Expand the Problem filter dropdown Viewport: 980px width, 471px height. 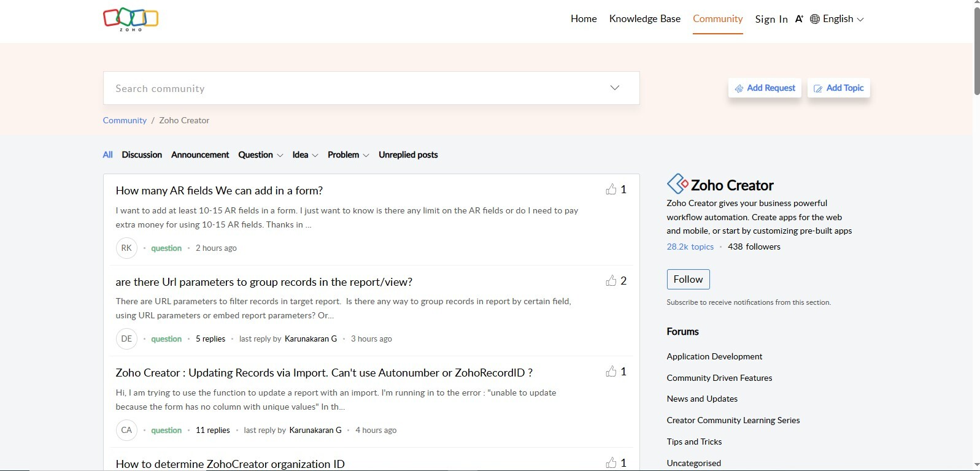366,155
